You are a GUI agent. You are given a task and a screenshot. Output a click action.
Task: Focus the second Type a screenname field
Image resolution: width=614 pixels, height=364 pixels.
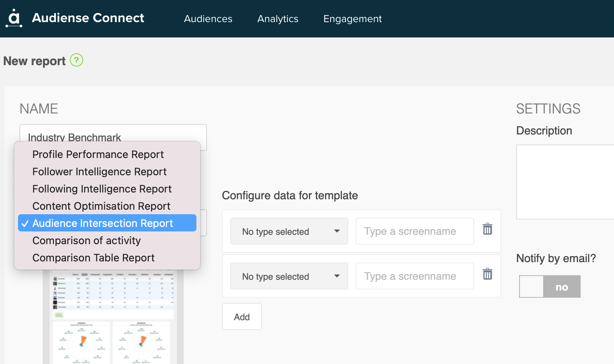point(415,276)
